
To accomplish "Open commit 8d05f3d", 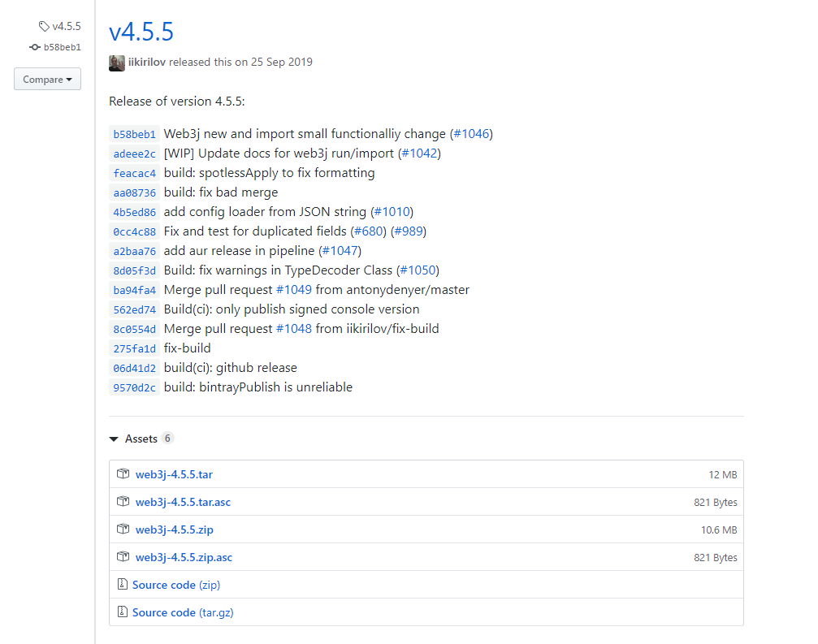I will tap(134, 270).
